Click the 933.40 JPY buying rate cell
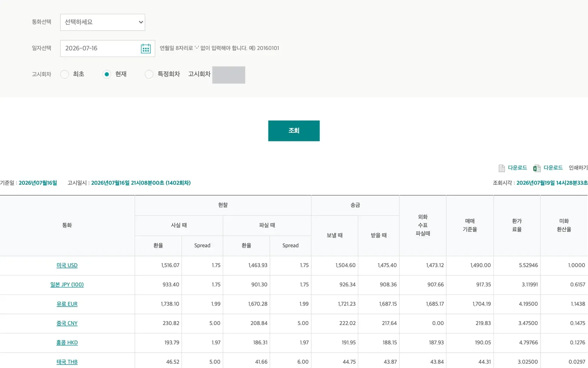The height and width of the screenshot is (368, 588). point(158,284)
